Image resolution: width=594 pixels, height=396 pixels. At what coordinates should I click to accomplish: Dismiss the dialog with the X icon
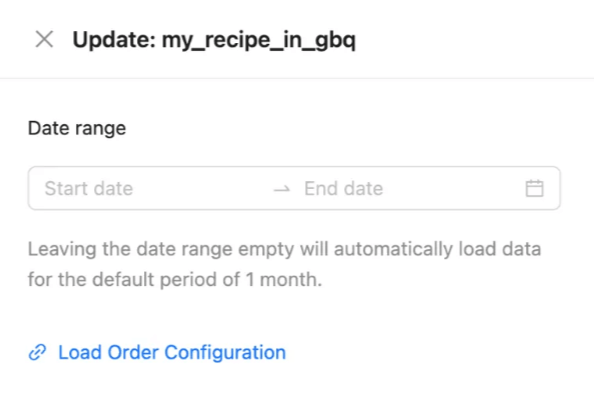click(x=44, y=39)
